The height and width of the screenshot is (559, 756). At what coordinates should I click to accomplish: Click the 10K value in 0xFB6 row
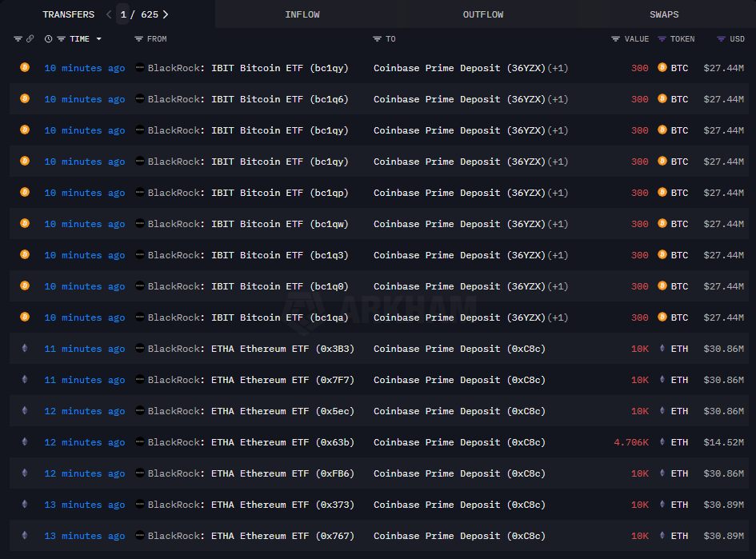point(640,473)
